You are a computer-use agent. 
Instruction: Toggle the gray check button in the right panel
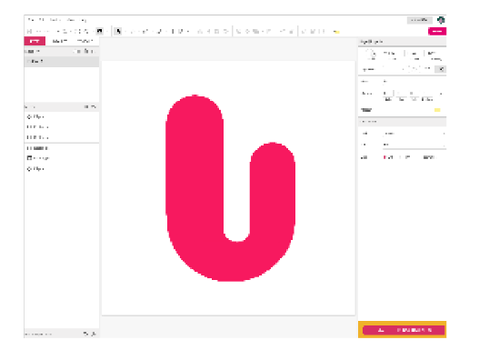coord(441,69)
